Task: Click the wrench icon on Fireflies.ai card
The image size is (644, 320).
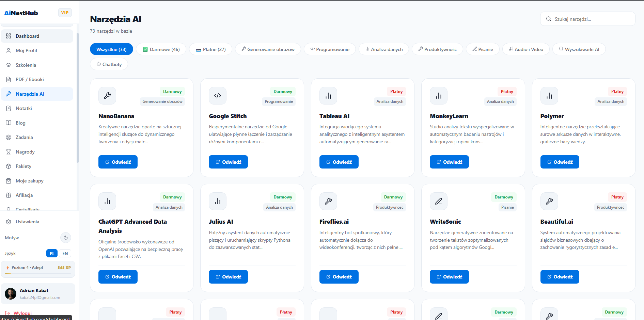Action: pyautogui.click(x=328, y=201)
